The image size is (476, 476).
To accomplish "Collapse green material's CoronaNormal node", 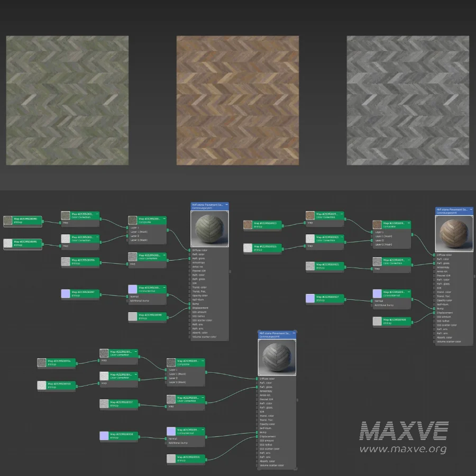I will coord(164,287).
